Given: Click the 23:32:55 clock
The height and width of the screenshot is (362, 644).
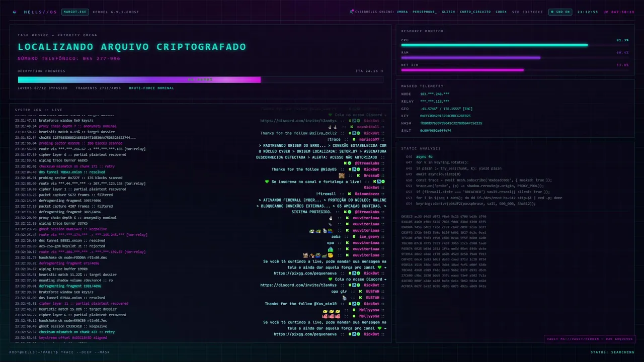Looking at the screenshot, I should pos(587,12).
